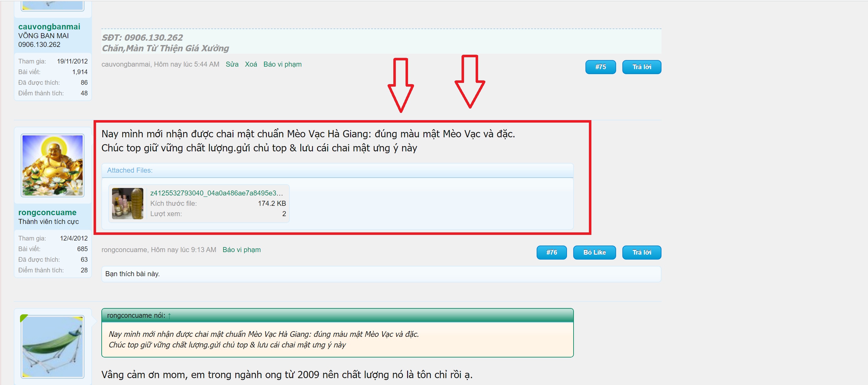
Task: Open cauvongbanmai username profile link
Action: pos(49,27)
